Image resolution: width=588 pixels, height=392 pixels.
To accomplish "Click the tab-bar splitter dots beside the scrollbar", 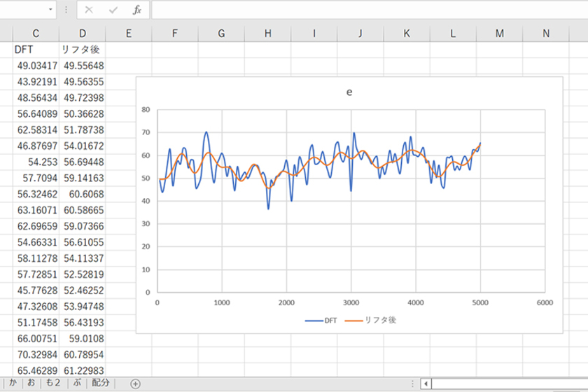I will tap(412, 383).
